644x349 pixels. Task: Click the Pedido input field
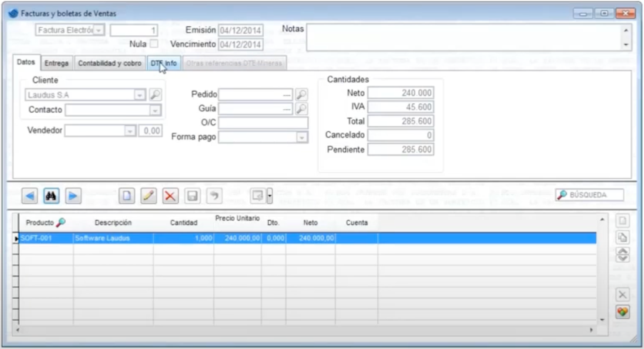click(256, 95)
